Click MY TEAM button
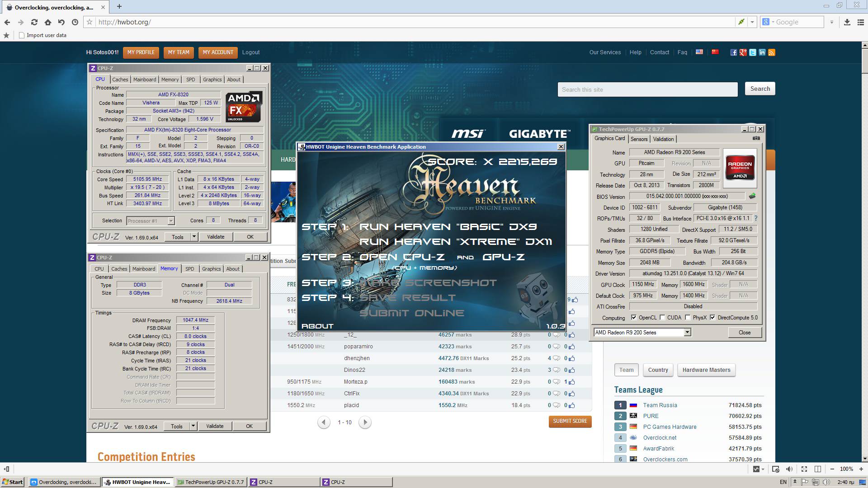The width and height of the screenshot is (868, 488). point(179,52)
